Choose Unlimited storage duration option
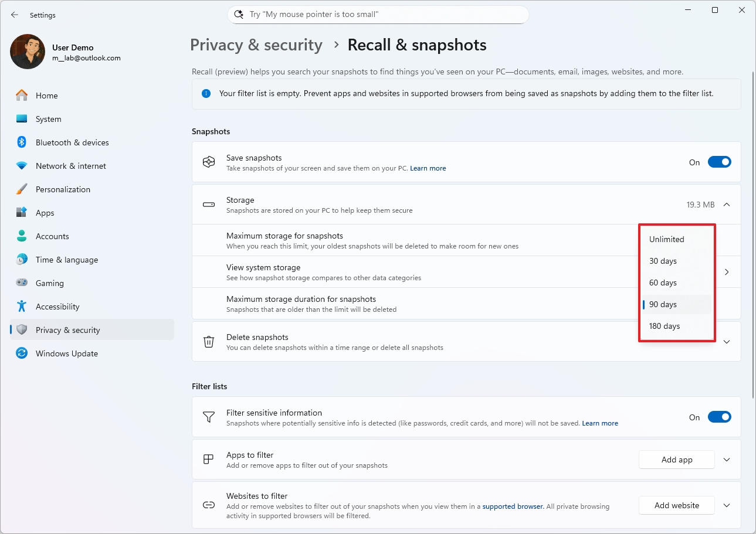 [666, 239]
